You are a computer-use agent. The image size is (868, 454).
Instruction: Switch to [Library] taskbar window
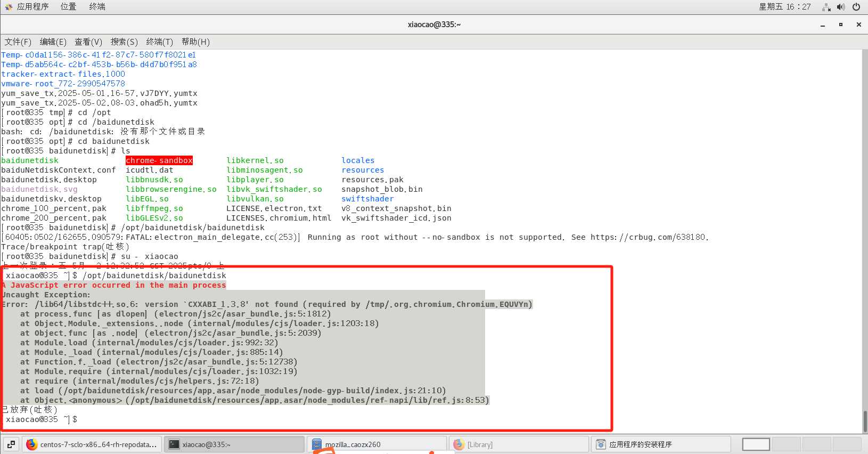[519, 444]
